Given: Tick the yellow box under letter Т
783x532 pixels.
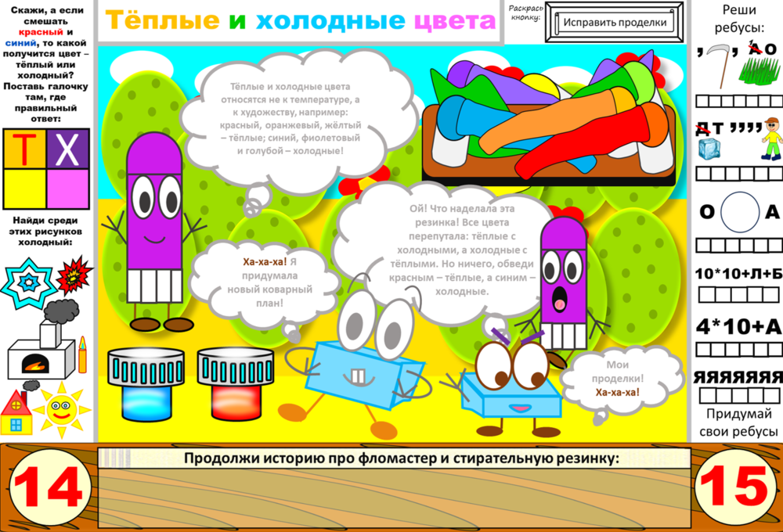Looking at the screenshot, I should 25,188.
